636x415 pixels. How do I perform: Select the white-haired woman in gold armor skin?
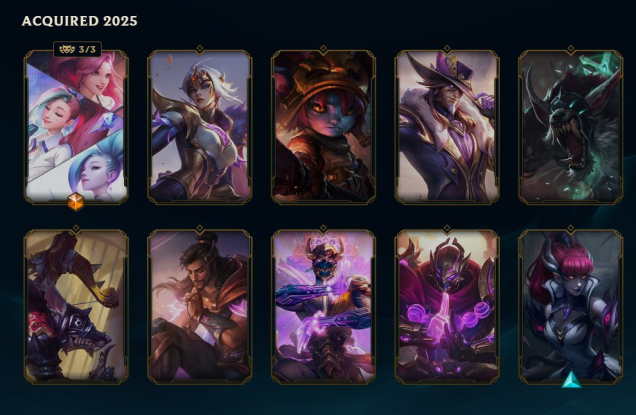(200, 127)
